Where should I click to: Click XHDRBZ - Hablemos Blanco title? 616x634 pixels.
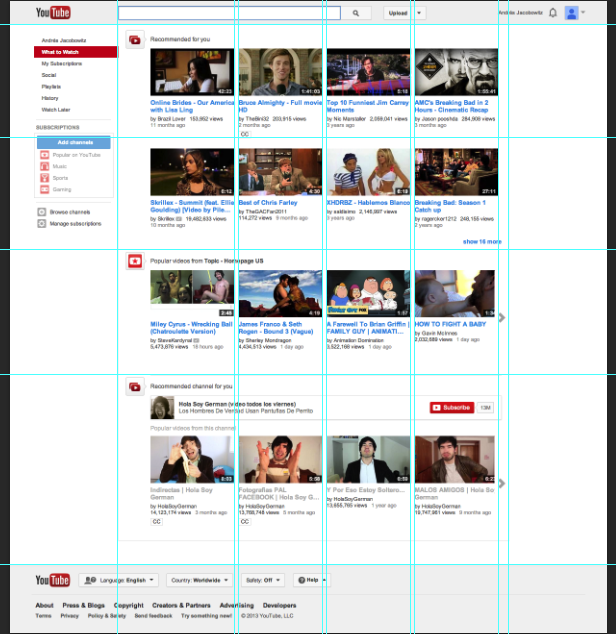(x=368, y=203)
